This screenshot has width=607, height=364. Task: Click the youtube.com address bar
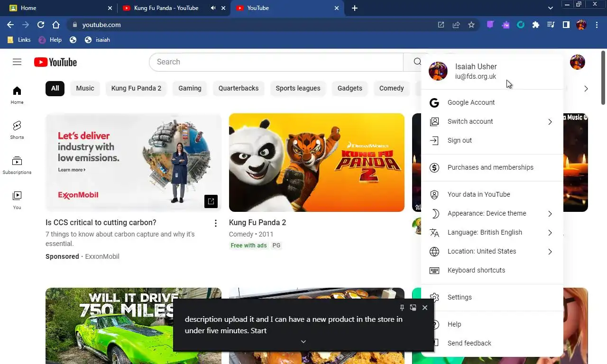pyautogui.click(x=251, y=25)
